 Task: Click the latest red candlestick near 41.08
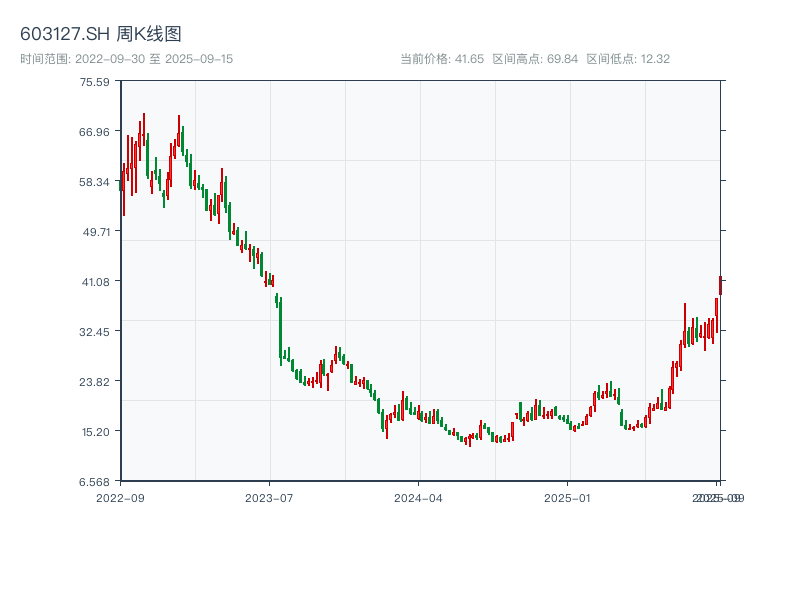720,285
